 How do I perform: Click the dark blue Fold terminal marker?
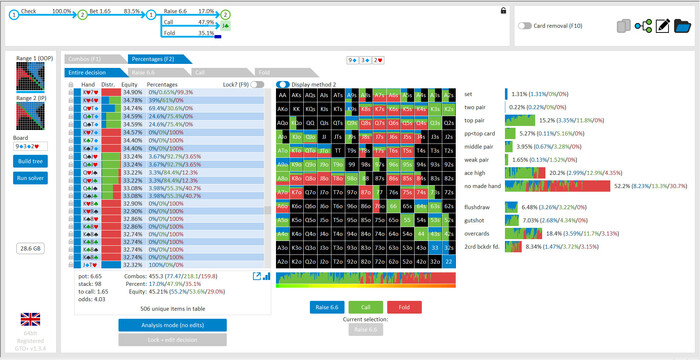click(218, 37)
